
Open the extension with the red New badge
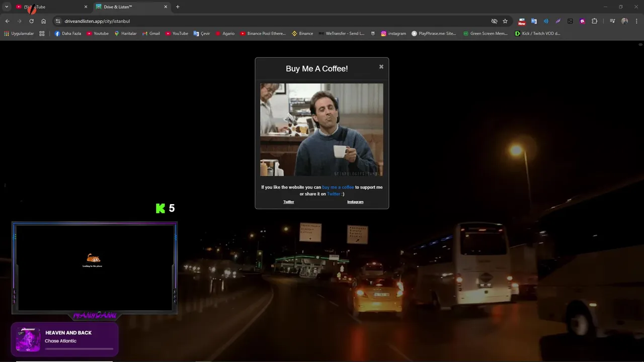pos(522,21)
